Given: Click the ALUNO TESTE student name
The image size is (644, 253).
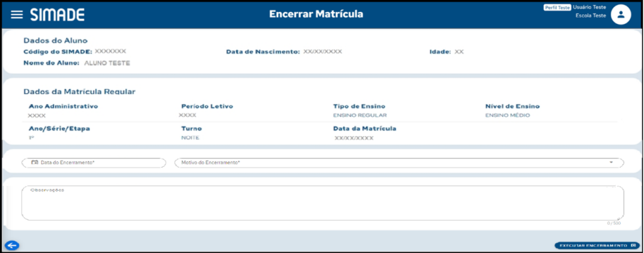Looking at the screenshot, I should pyautogui.click(x=107, y=63).
